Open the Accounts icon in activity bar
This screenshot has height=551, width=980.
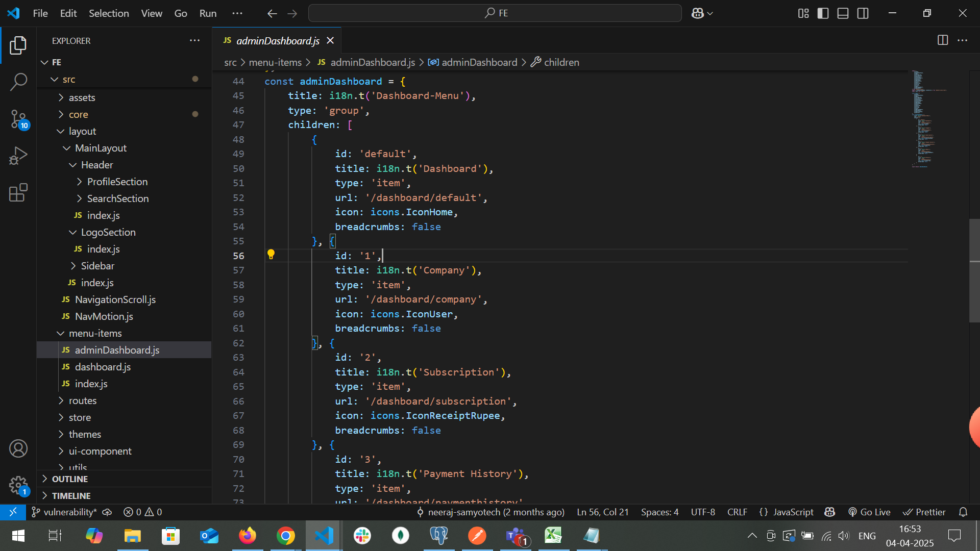point(18,448)
